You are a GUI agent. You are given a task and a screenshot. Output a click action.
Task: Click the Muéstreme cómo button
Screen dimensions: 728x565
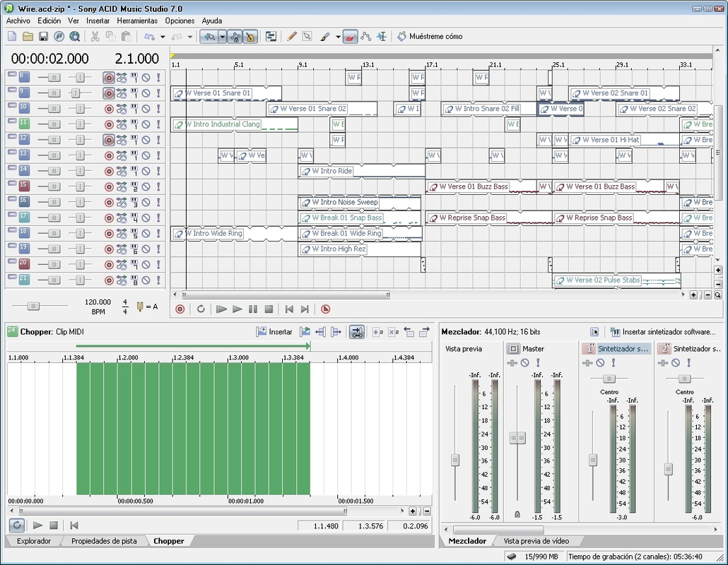pos(430,36)
